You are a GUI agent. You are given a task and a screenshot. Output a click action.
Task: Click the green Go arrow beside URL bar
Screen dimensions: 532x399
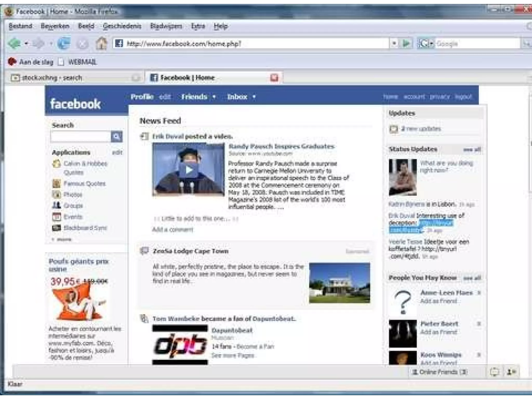point(406,43)
